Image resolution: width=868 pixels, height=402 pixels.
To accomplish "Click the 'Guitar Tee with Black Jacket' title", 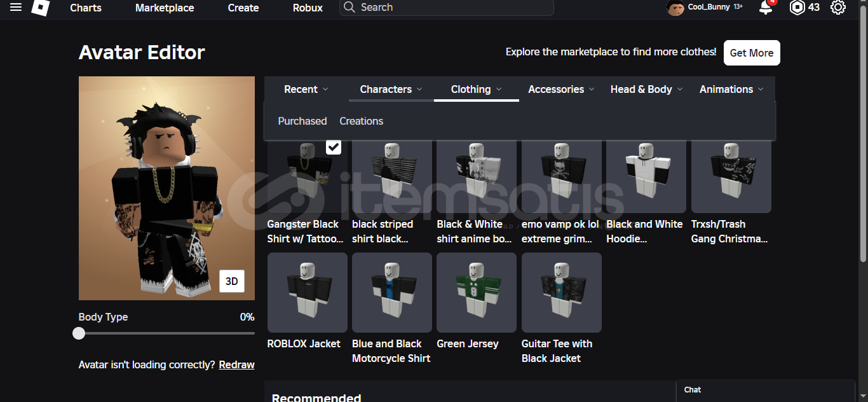I will [x=557, y=351].
